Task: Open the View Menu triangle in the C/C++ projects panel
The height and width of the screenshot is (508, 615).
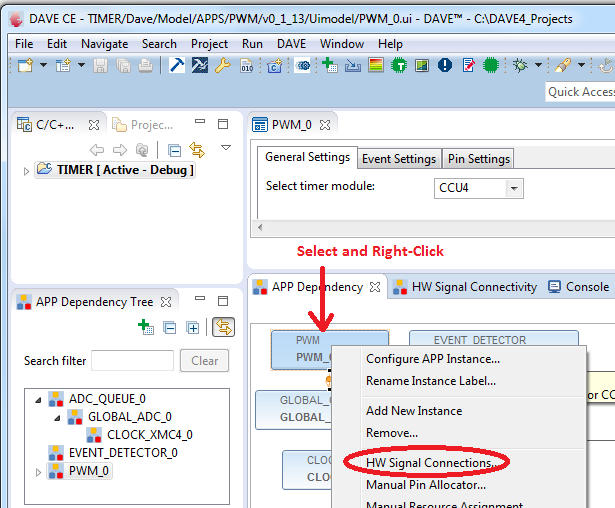Action: pyautogui.click(x=226, y=147)
